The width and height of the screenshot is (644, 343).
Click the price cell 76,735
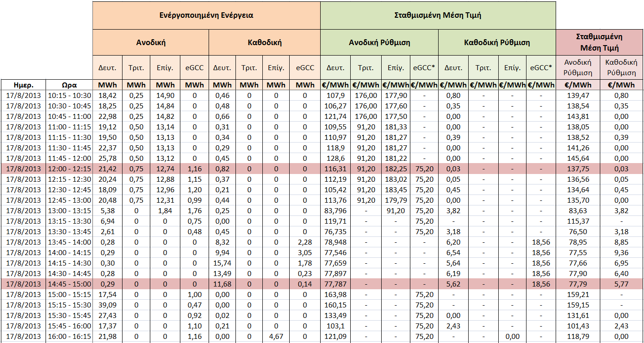[x=336, y=232]
